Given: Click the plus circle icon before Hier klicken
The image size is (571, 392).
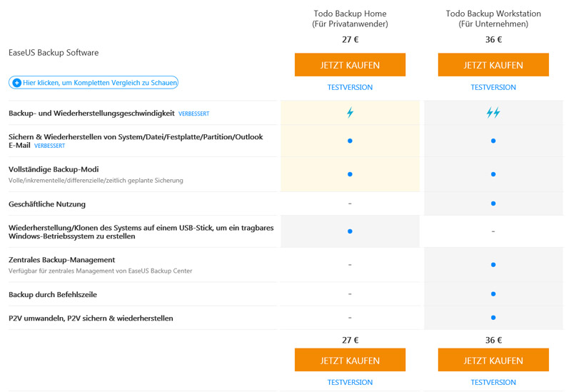Looking at the screenshot, I should pyautogui.click(x=16, y=83).
